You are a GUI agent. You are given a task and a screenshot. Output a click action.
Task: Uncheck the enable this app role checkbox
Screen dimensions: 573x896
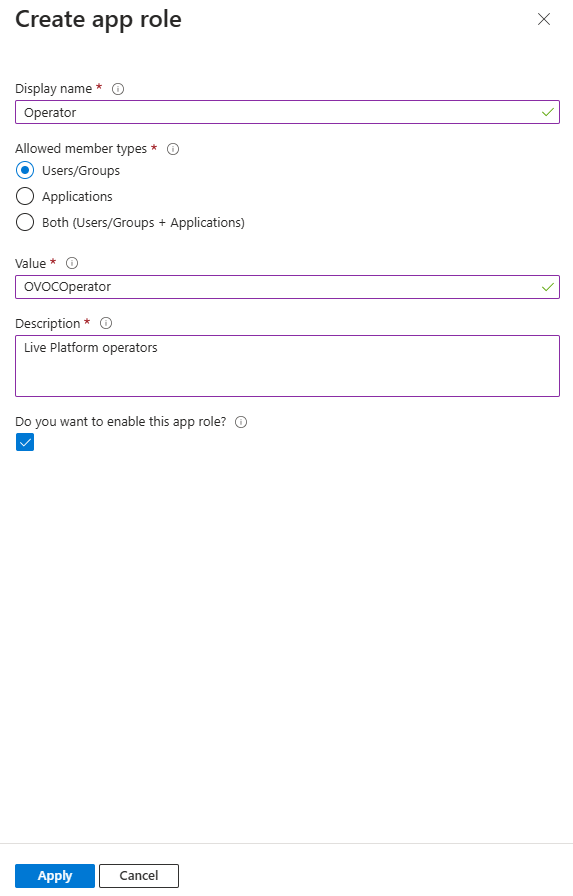click(25, 442)
